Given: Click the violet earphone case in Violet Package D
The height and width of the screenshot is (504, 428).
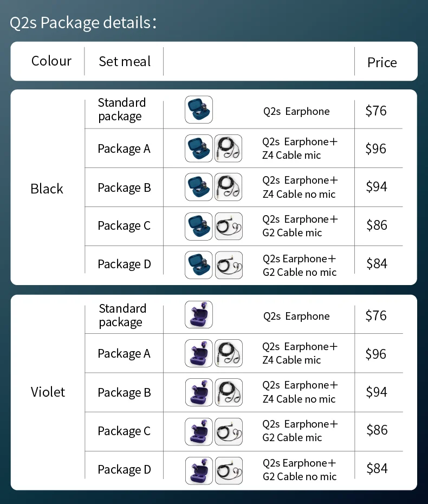Looking at the screenshot, I should (199, 470).
